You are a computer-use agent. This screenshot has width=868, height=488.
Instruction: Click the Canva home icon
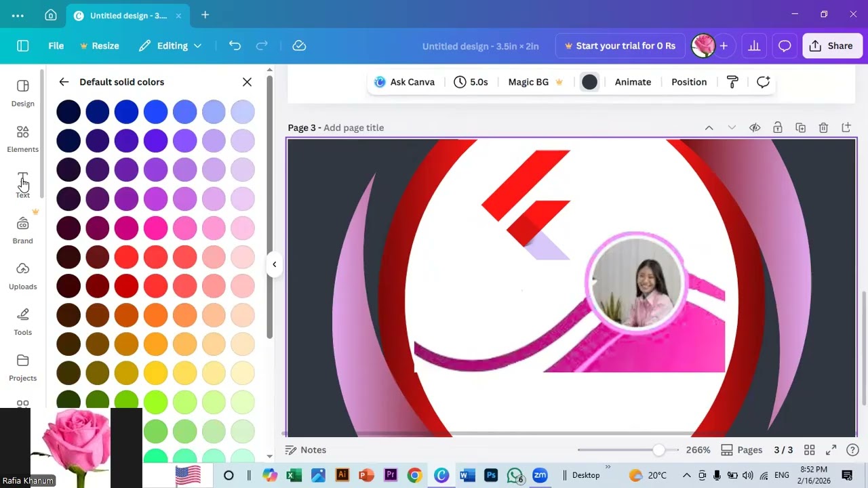tap(51, 15)
